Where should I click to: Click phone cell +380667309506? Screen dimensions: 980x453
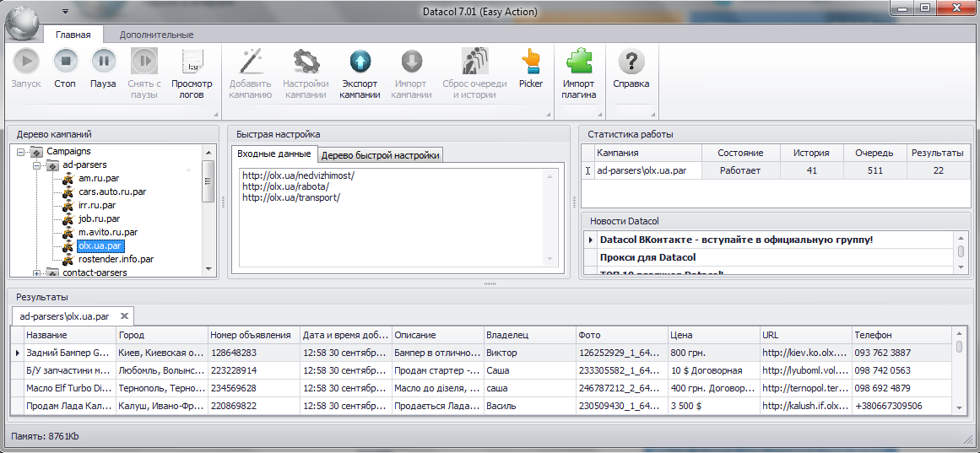coord(901,406)
